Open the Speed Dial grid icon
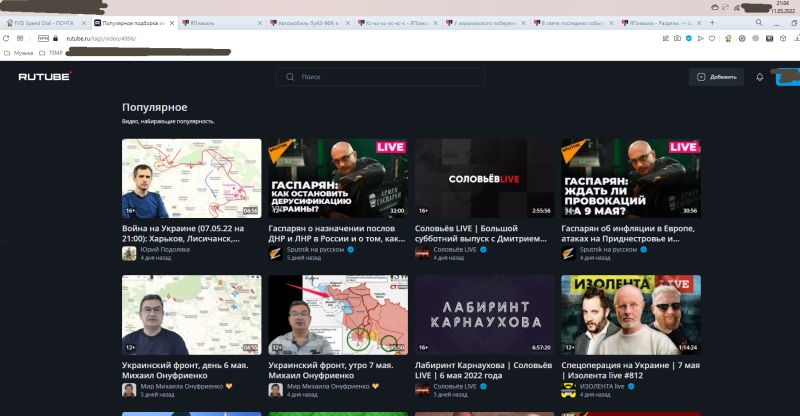 click(20, 38)
